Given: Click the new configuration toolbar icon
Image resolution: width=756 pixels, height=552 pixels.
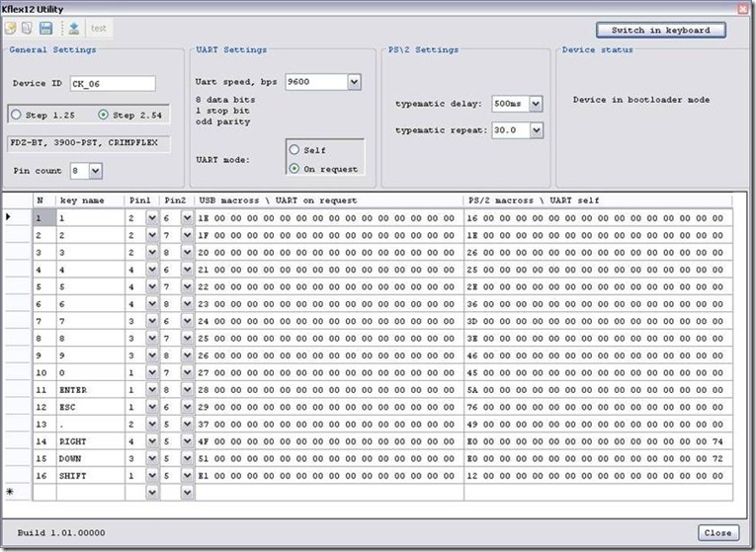Looking at the screenshot, I should point(11,29).
